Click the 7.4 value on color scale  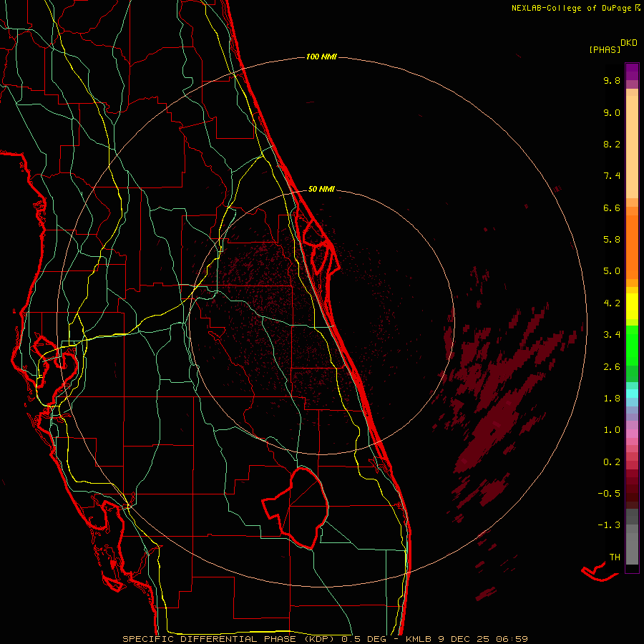pyautogui.click(x=612, y=176)
